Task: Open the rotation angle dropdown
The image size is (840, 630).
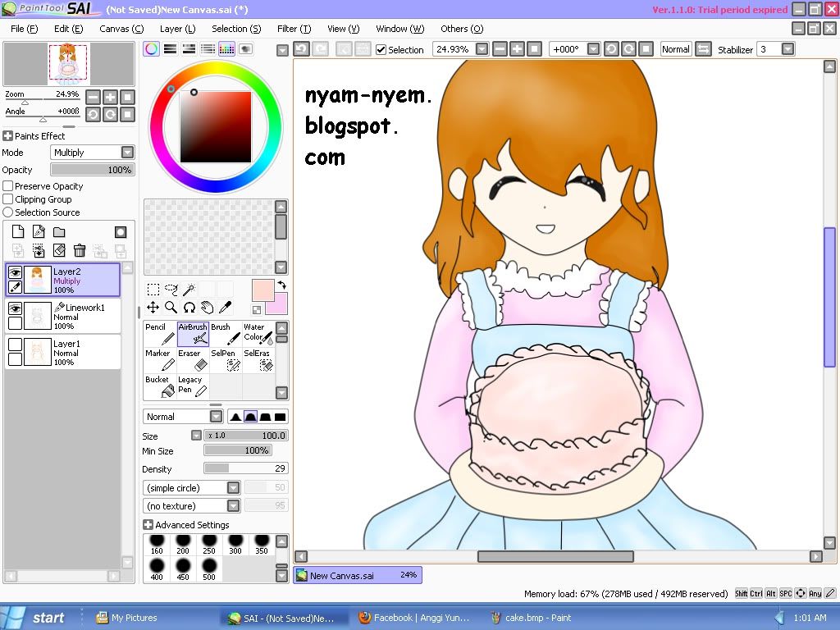Action: [x=594, y=49]
